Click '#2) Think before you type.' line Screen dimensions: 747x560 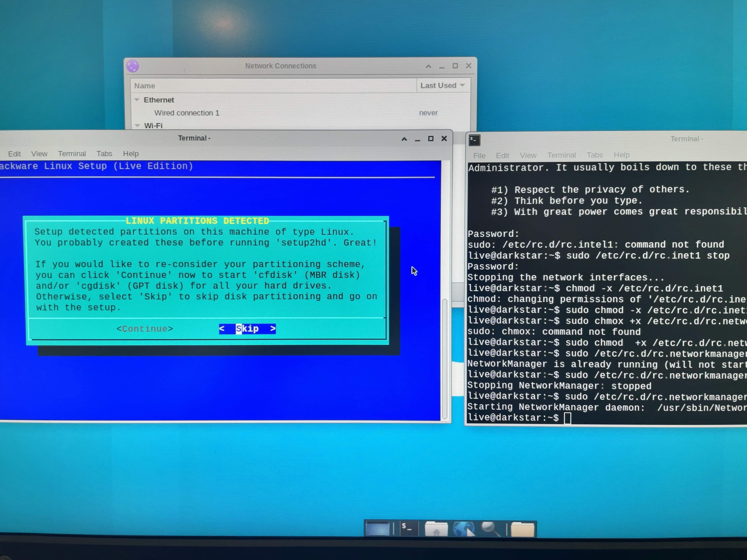(566, 201)
